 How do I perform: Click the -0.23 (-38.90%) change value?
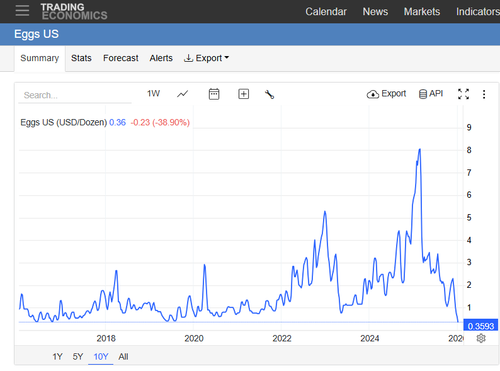[160, 122]
